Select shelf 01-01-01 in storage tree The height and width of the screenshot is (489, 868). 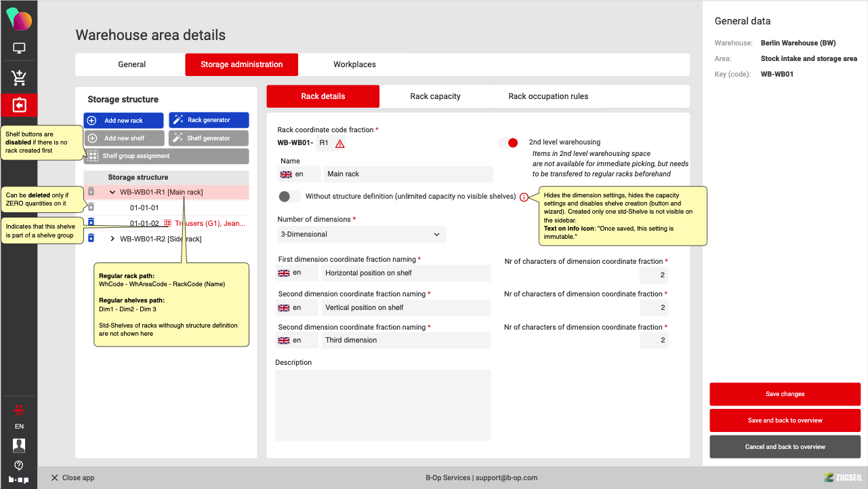pyautogui.click(x=144, y=208)
